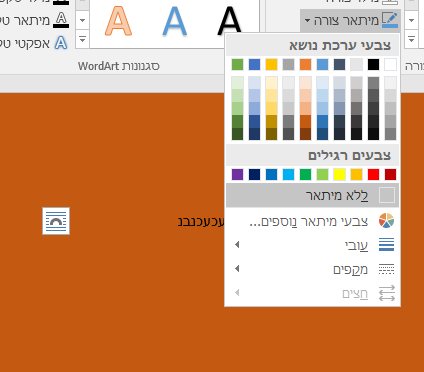
Task: Click the Text Outline (מיתאר טקסט) icon
Action: (x=61, y=20)
